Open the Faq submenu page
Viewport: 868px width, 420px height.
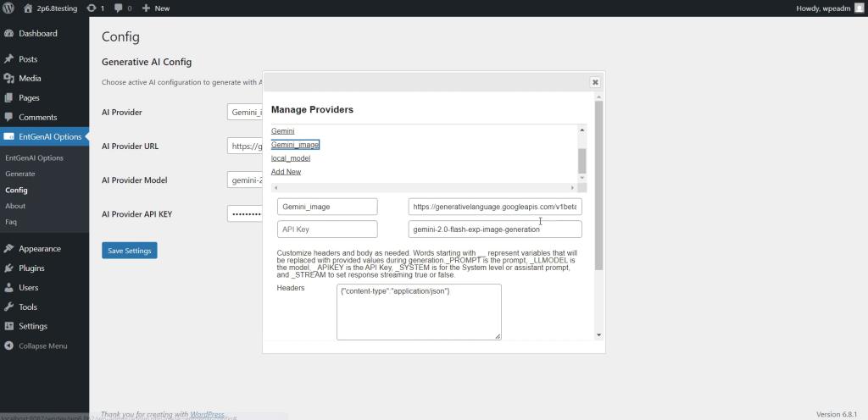11,222
